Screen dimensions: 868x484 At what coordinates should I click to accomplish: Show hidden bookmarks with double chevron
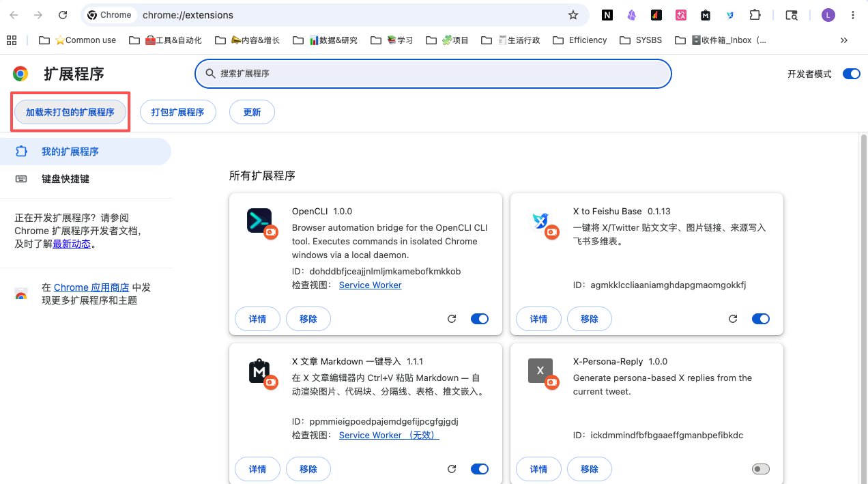[x=844, y=40]
